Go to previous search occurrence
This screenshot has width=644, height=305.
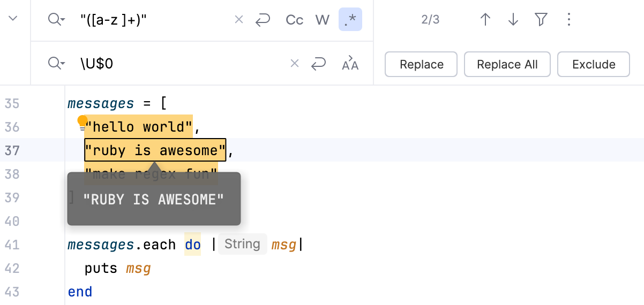tap(485, 20)
